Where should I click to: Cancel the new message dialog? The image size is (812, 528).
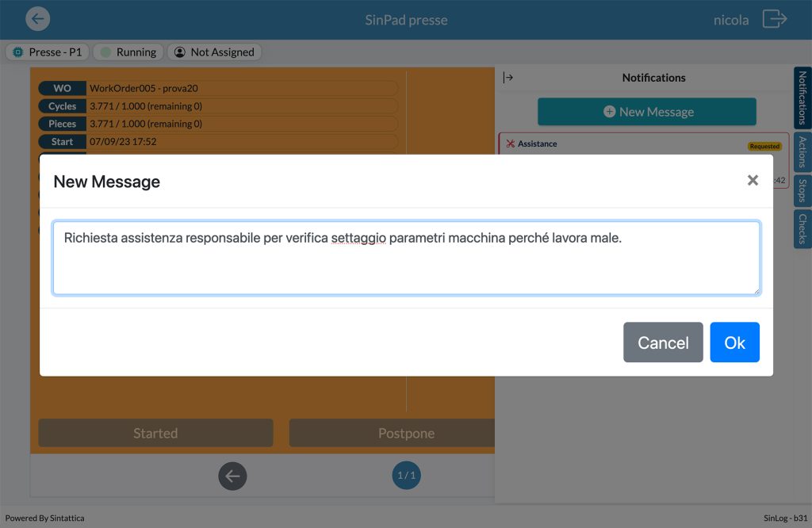(x=663, y=342)
